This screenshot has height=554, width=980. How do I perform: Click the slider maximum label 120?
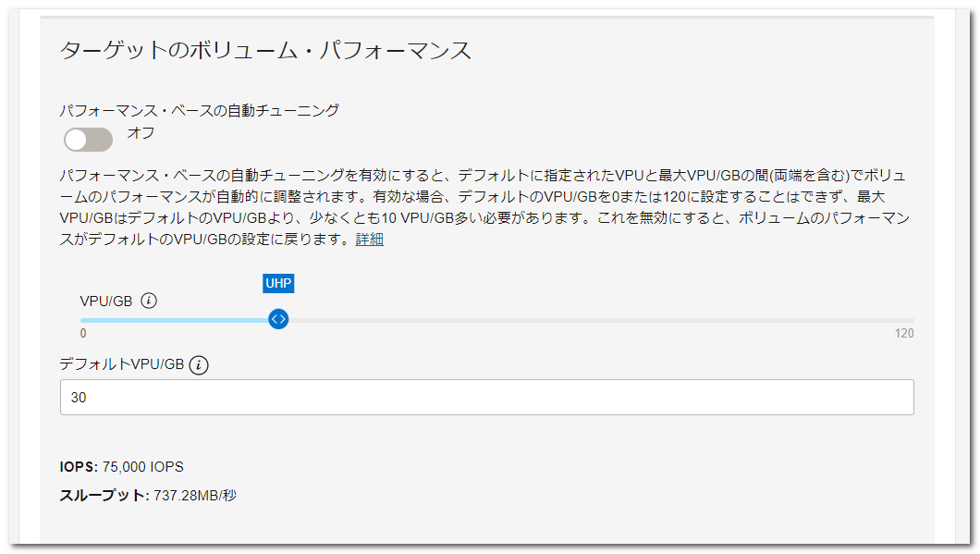(x=904, y=333)
